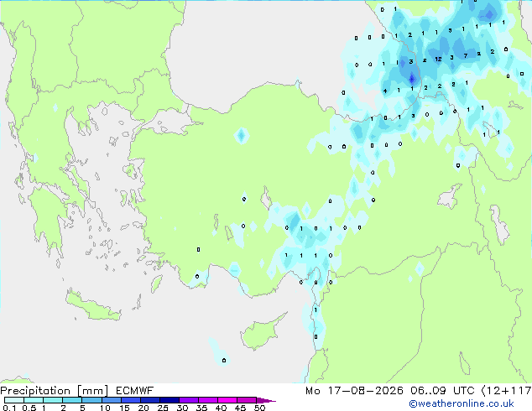This screenshot has height=411, width=532.
Task: Click the "45" legend scale label
Action: [x=240, y=408]
